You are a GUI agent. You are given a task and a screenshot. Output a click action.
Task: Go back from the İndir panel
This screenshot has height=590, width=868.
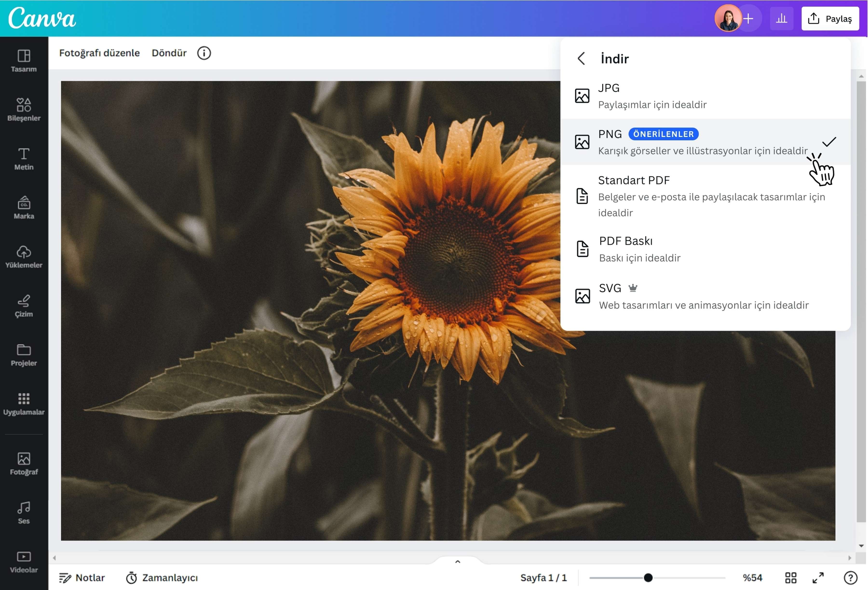pyautogui.click(x=581, y=59)
